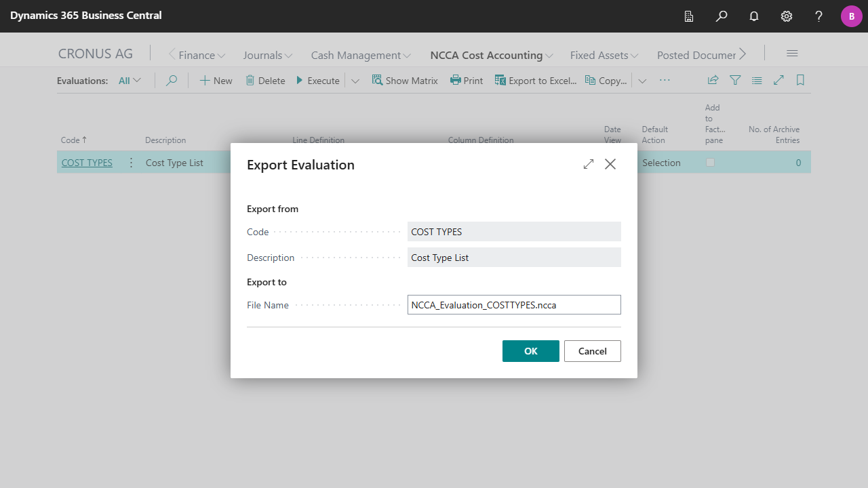Viewport: 868px width, 488px height.
Task: Open the settings gear menu
Action: [x=787, y=16]
